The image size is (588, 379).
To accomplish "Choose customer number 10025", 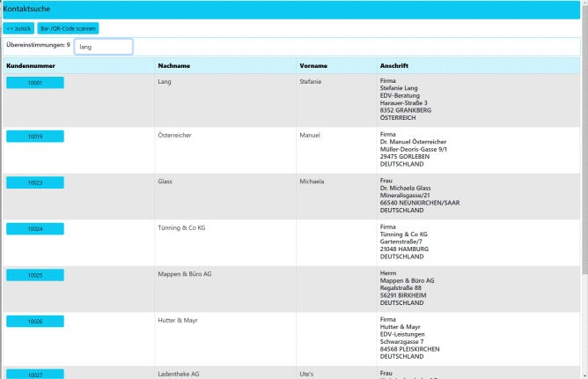I will (35, 275).
